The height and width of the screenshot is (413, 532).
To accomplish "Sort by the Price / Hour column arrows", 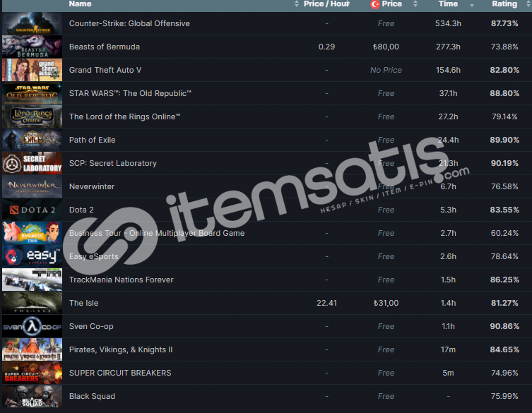I will [x=297, y=4].
